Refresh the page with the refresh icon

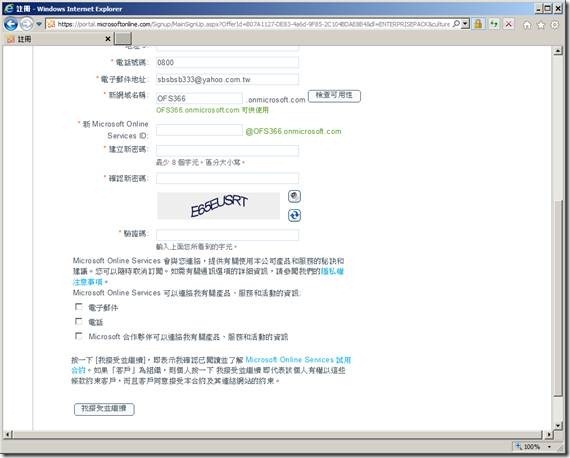coord(494,24)
